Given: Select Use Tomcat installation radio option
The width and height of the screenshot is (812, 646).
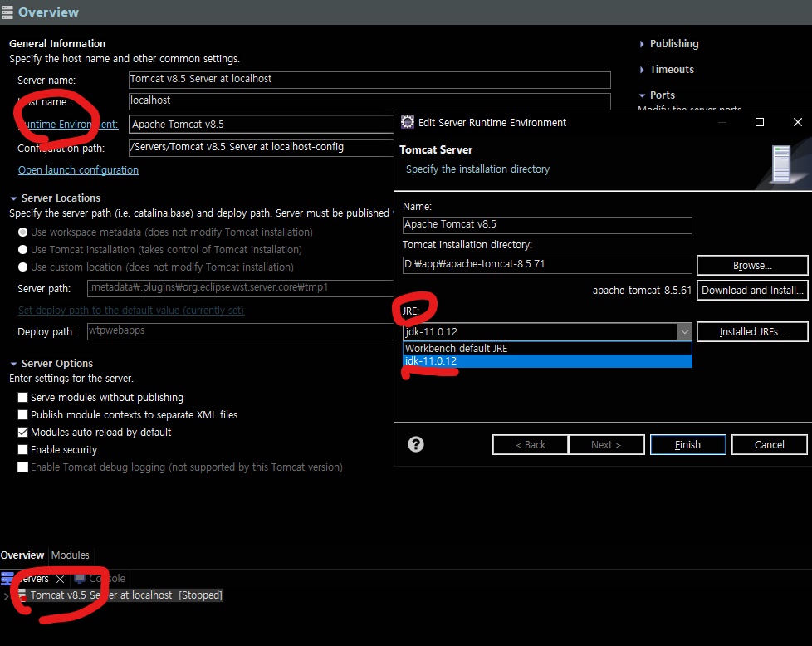Looking at the screenshot, I should 22,250.
